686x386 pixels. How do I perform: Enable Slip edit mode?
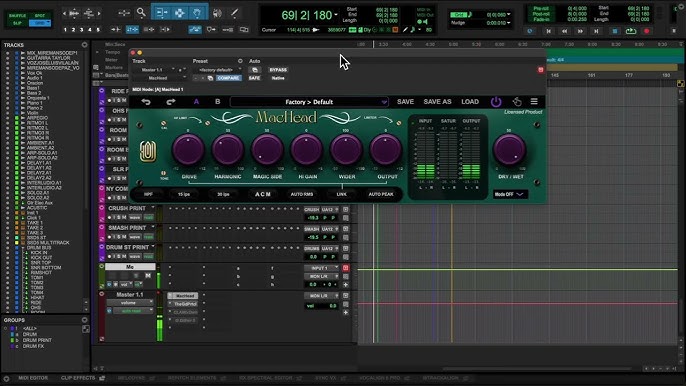18,23
